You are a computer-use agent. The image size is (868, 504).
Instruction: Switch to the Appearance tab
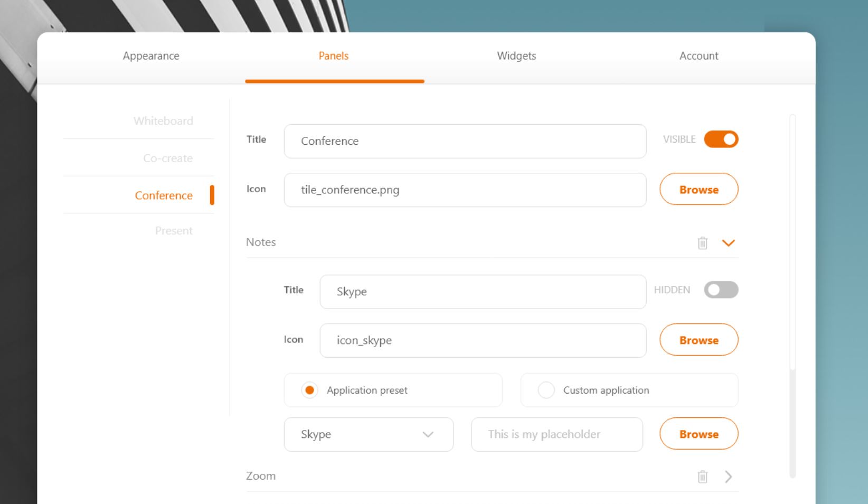[x=151, y=56]
